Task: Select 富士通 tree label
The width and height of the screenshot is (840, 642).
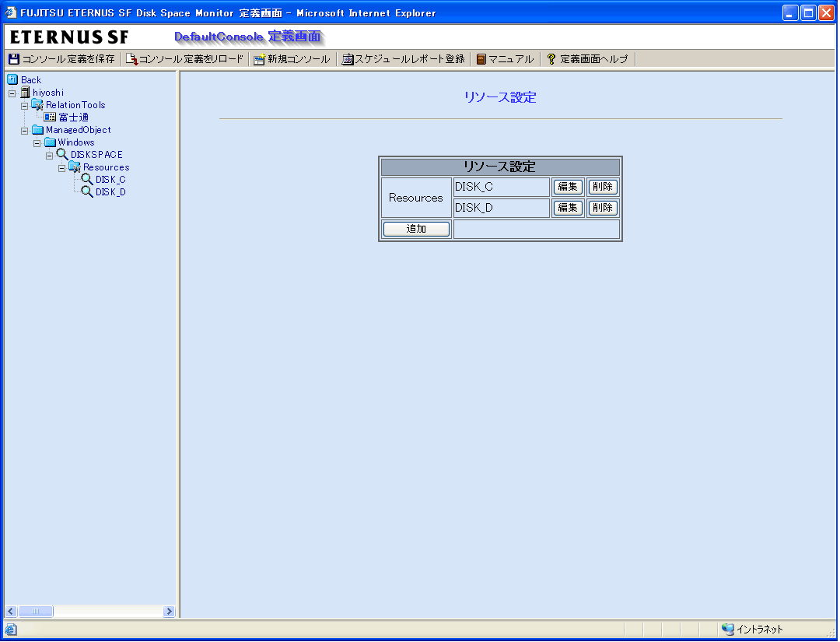Action: pos(73,118)
